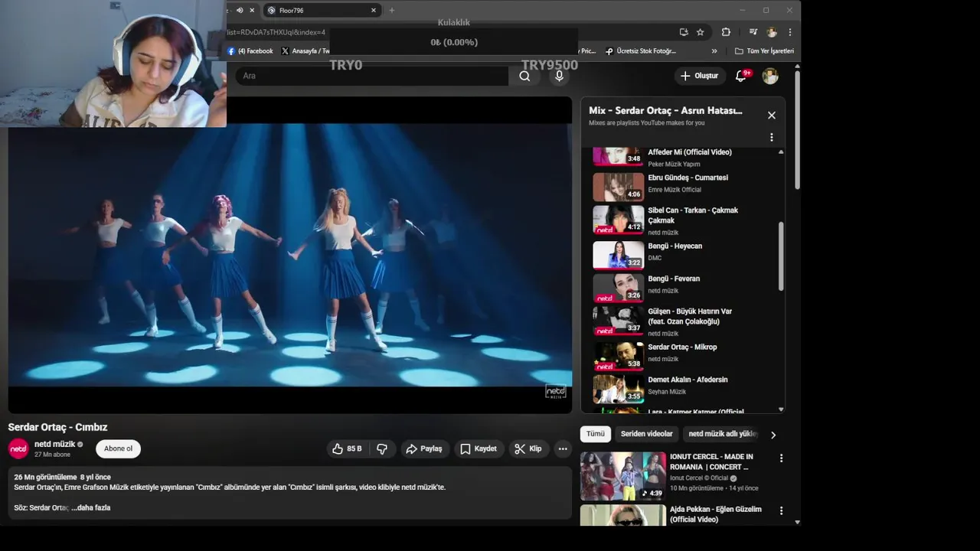Click the YouTube search magnifier button
Viewport: 980px width, 551px height.
pyautogui.click(x=524, y=76)
